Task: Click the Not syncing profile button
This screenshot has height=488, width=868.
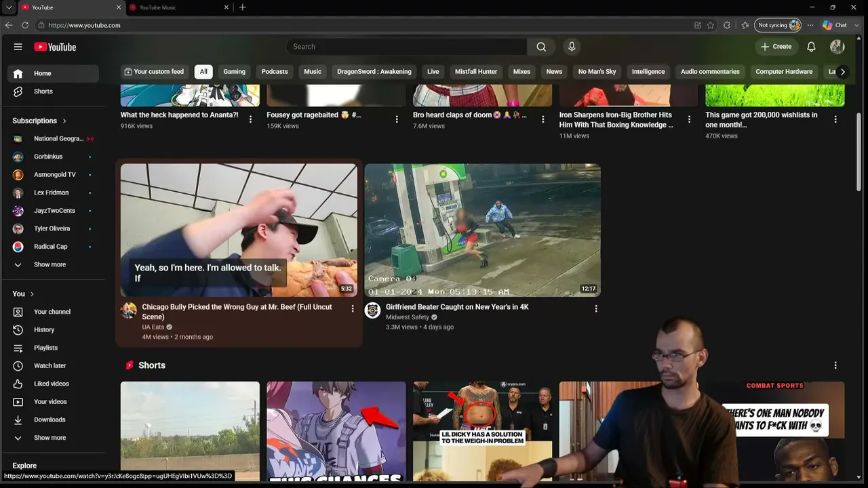Action: point(778,25)
